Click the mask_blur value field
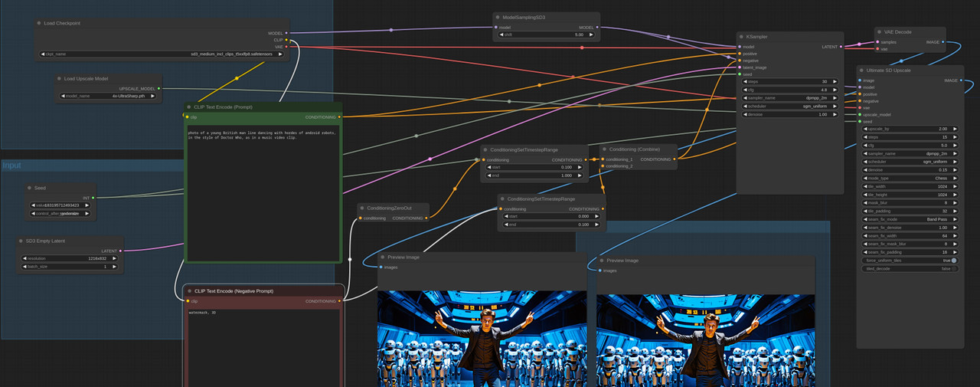This screenshot has width=980, height=387. pos(910,203)
